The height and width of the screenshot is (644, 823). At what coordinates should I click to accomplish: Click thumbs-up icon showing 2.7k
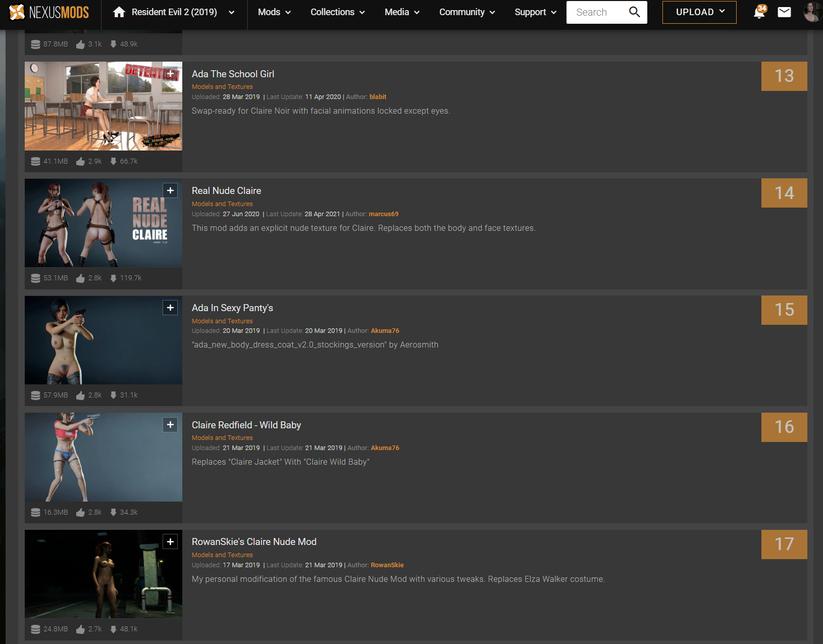pyautogui.click(x=80, y=629)
